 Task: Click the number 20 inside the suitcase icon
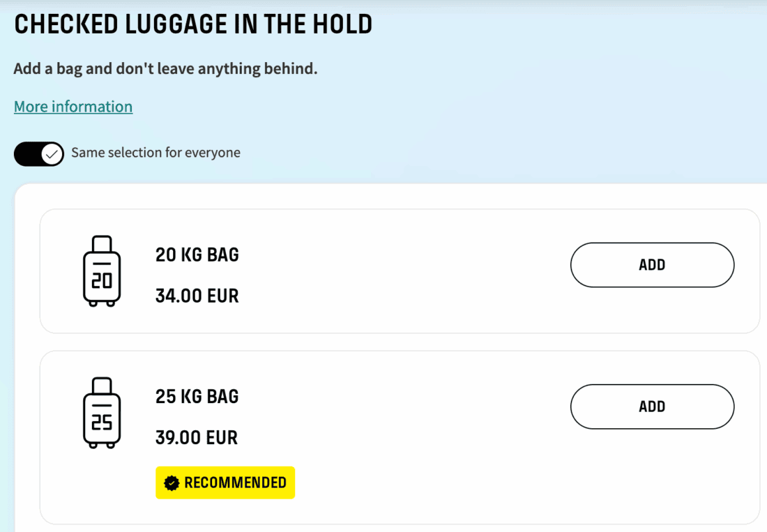point(102,281)
